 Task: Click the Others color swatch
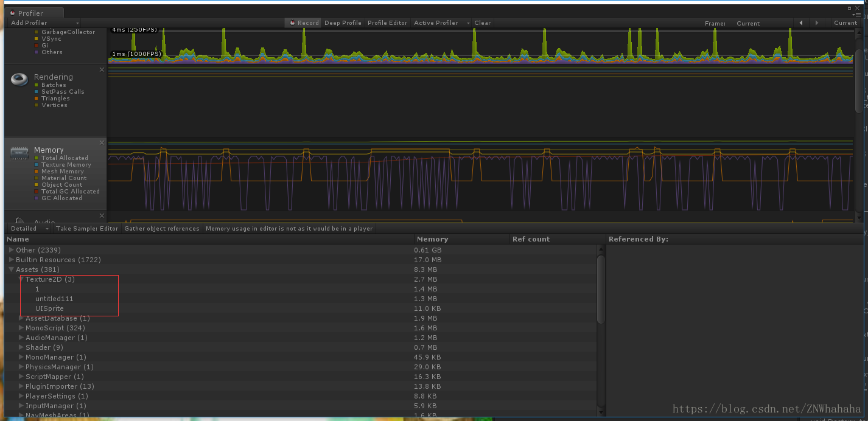(37, 52)
